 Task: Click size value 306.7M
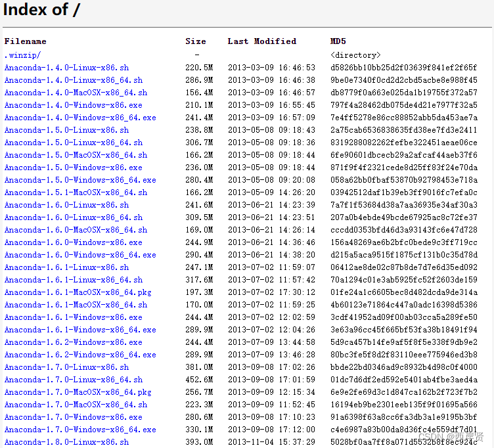pos(200,143)
